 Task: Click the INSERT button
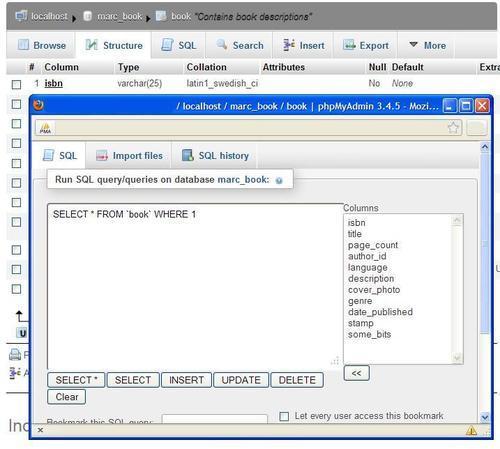coord(186,380)
